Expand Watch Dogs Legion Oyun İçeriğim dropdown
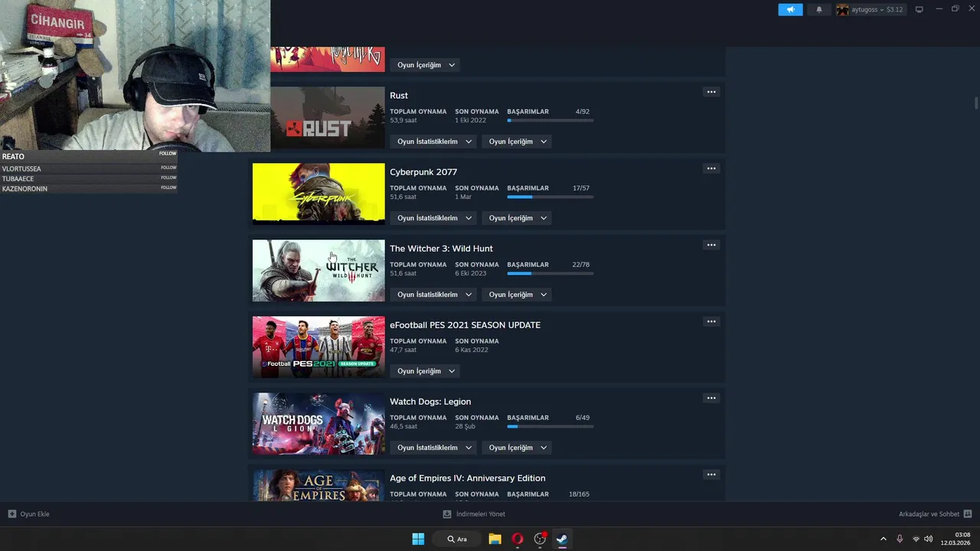 coord(517,448)
